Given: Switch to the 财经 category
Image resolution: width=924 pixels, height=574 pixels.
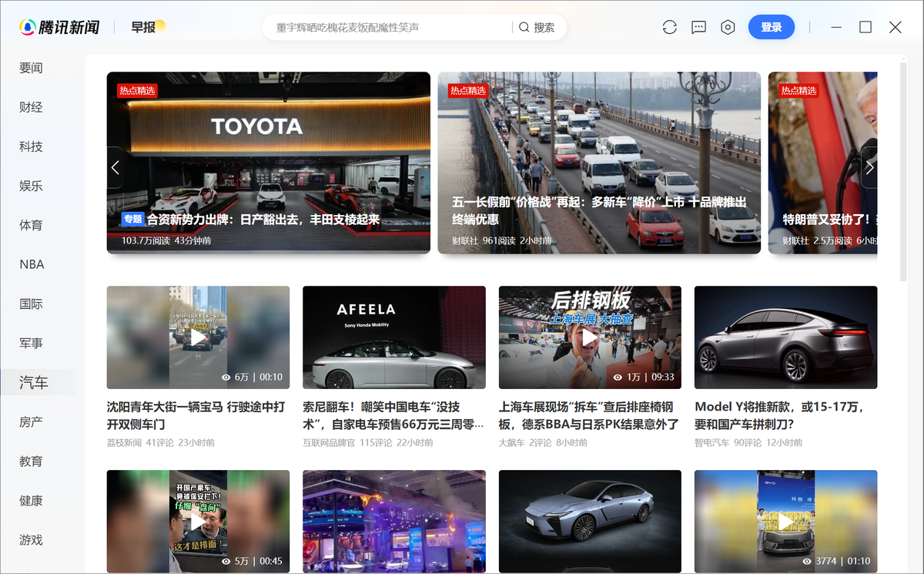Looking at the screenshot, I should [x=31, y=107].
